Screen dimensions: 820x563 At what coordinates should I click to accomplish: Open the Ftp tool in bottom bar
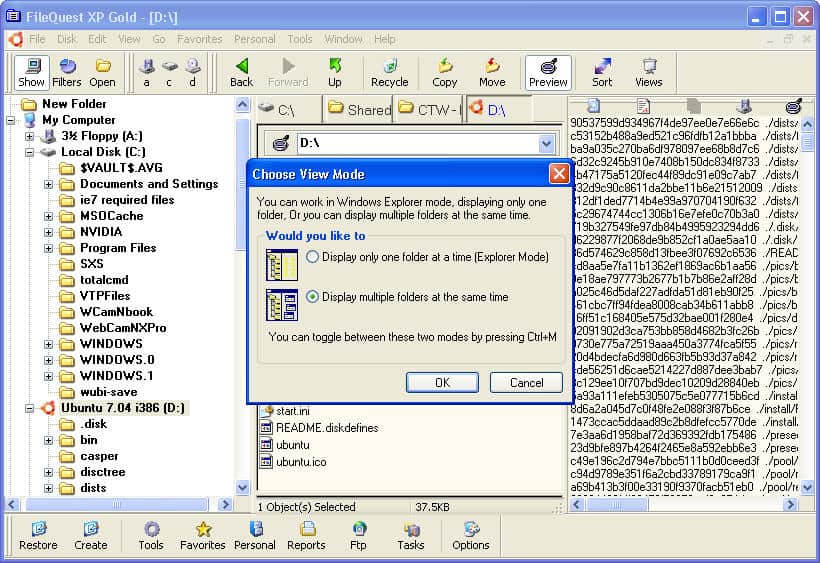click(x=358, y=535)
